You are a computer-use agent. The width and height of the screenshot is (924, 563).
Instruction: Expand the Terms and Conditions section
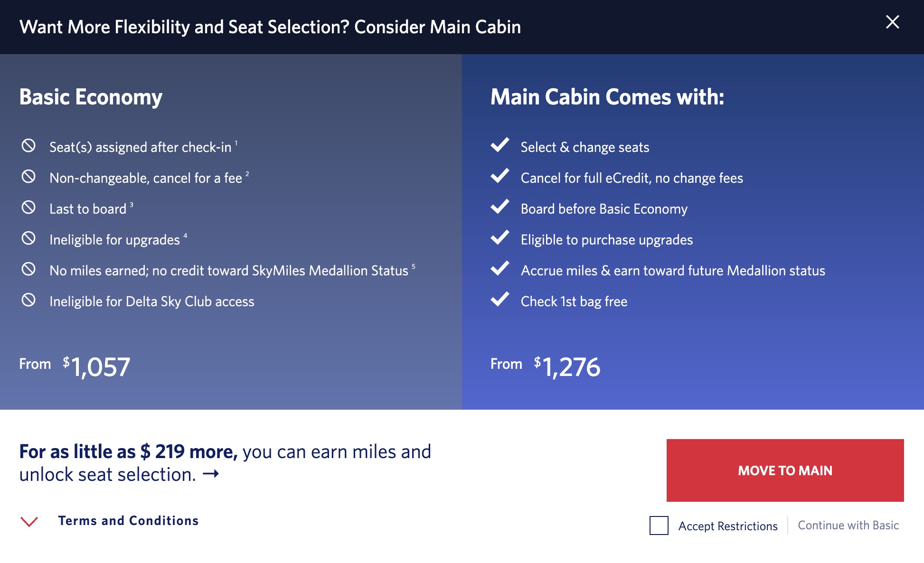(x=129, y=520)
